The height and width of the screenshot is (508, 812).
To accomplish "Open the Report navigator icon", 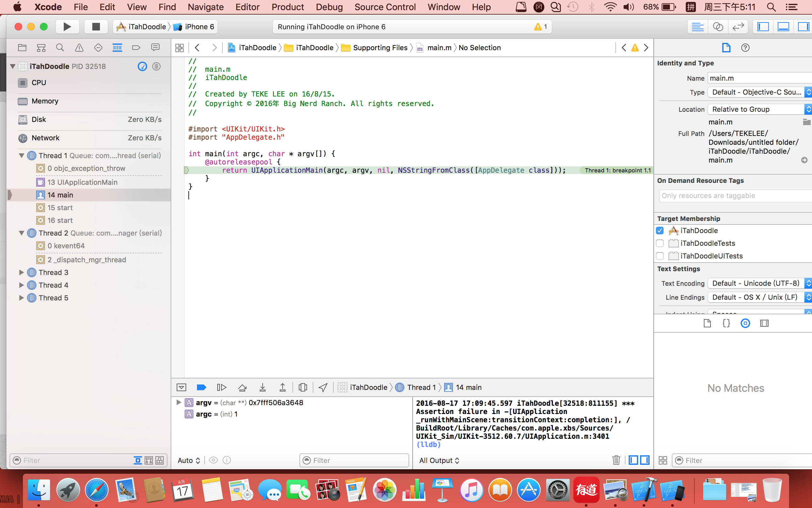I will 155,48.
